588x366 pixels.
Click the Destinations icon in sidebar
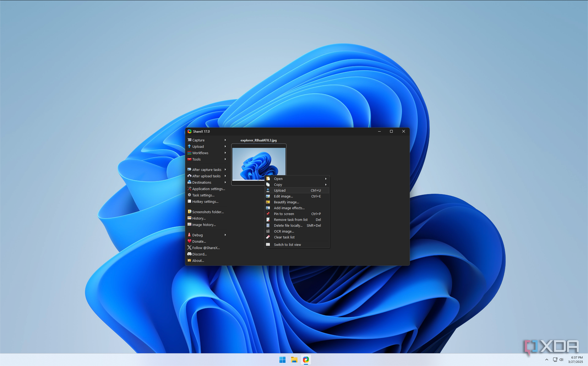[189, 182]
